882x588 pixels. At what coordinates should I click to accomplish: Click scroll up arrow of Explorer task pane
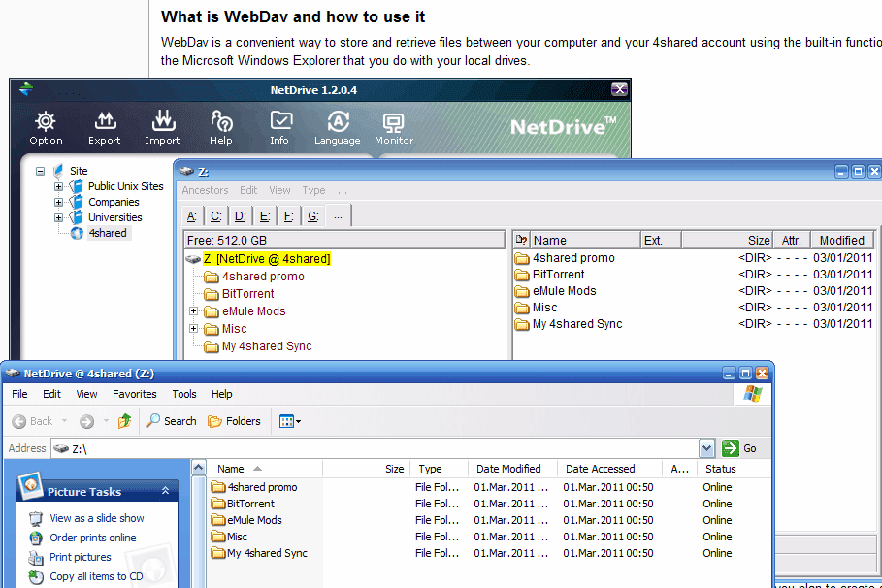[x=198, y=468]
